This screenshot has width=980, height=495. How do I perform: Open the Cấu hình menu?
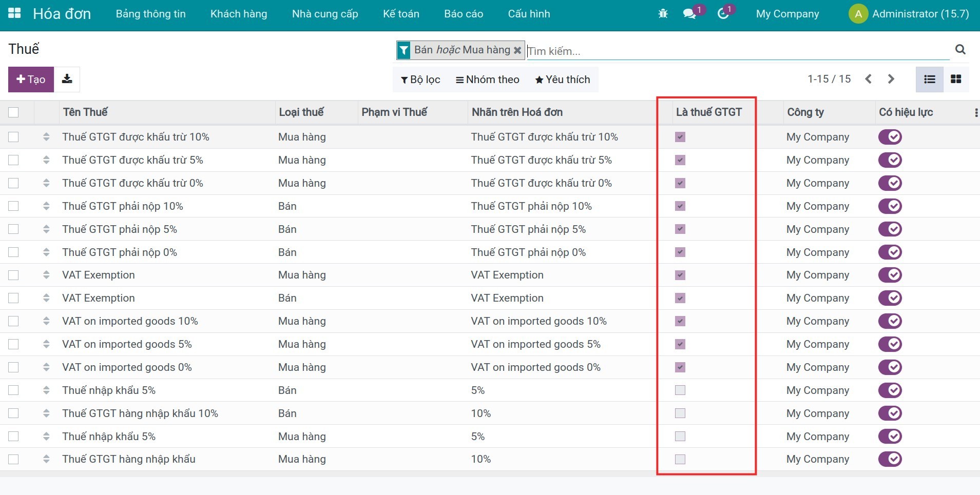pos(529,14)
